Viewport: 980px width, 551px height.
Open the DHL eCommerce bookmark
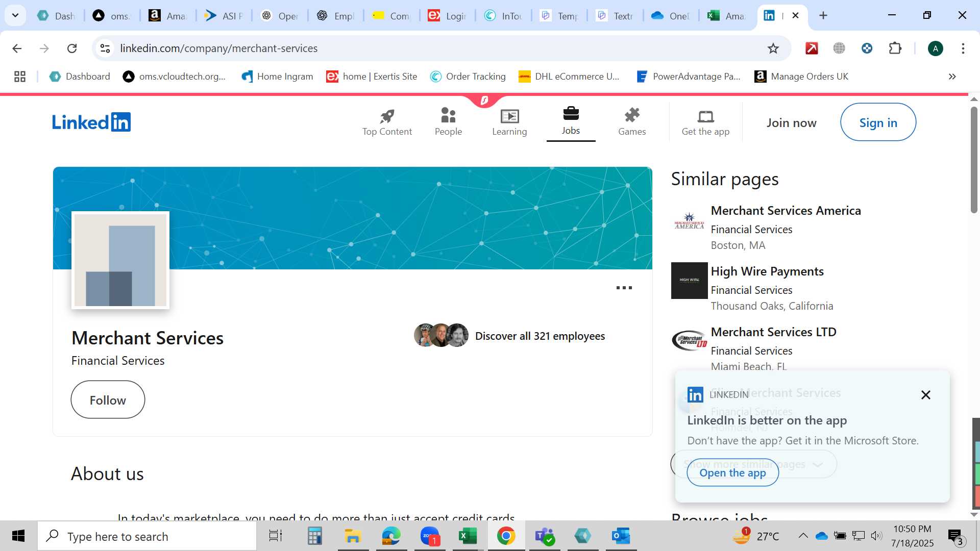pos(569,77)
